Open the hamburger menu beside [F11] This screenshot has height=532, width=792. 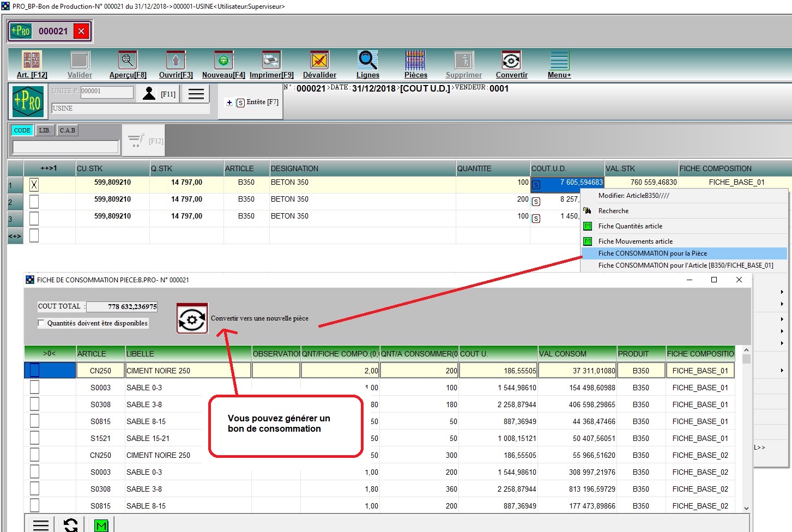[196, 94]
